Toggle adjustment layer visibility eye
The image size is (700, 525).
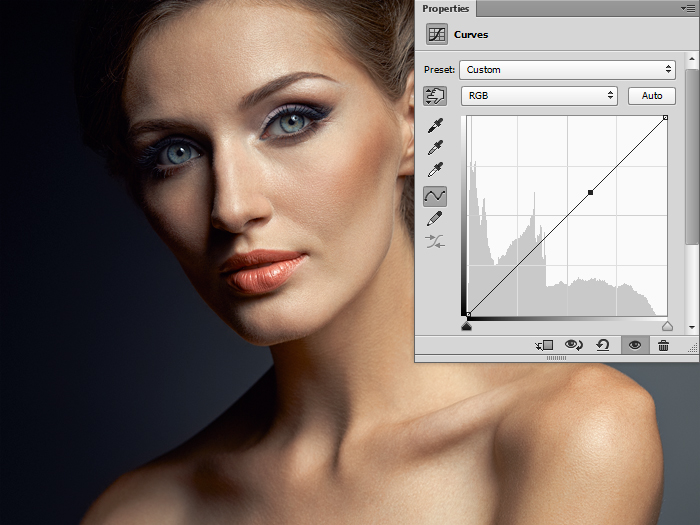click(635, 345)
